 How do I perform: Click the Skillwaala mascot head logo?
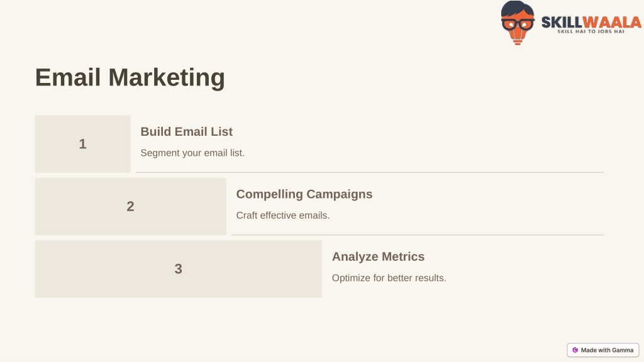[518, 23]
